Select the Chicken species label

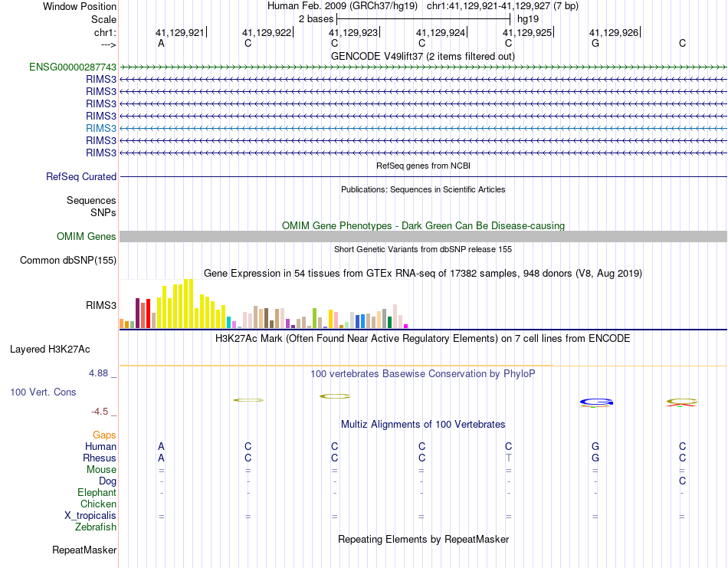pyautogui.click(x=98, y=504)
